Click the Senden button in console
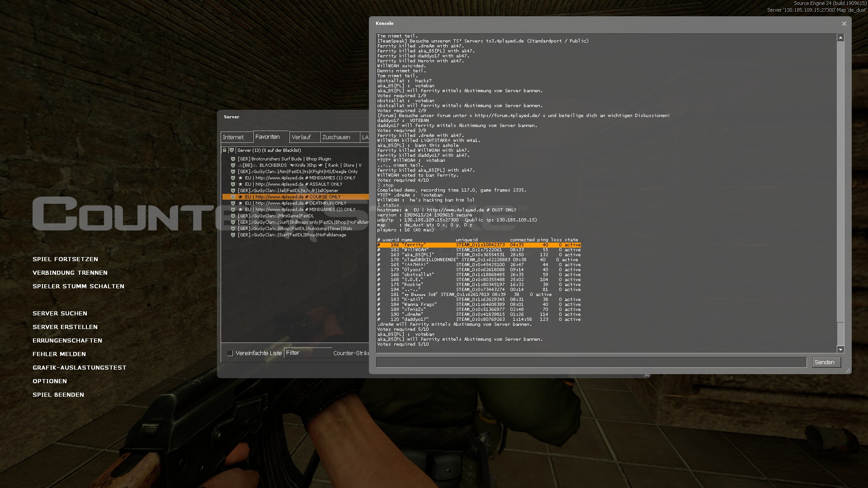 pyautogui.click(x=826, y=362)
